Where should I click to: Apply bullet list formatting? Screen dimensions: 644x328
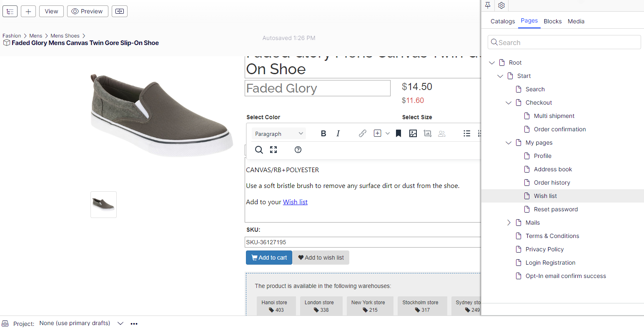coord(467,133)
